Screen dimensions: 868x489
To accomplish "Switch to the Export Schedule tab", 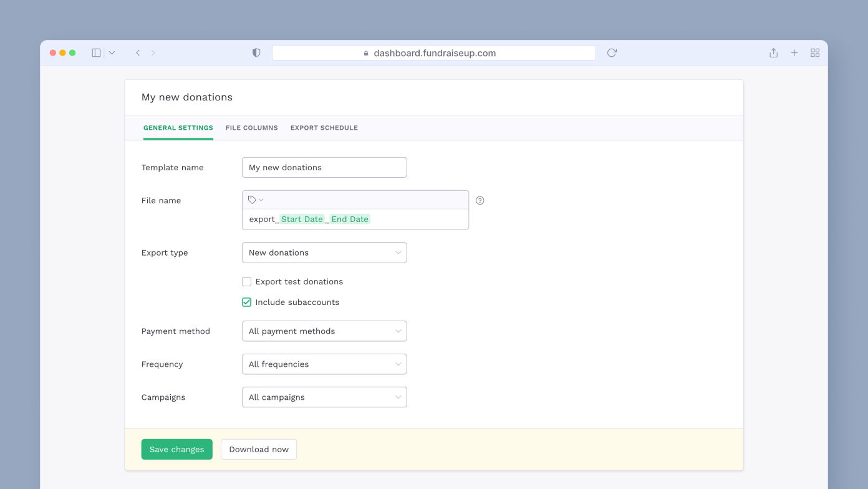I will pyautogui.click(x=324, y=128).
